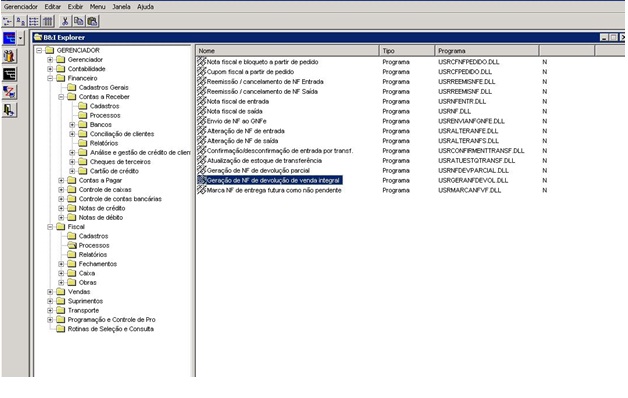Image resolution: width=628 pixels, height=398 pixels.
Task: Click the Paste clipboard toolbar icon
Action: pos(93,21)
